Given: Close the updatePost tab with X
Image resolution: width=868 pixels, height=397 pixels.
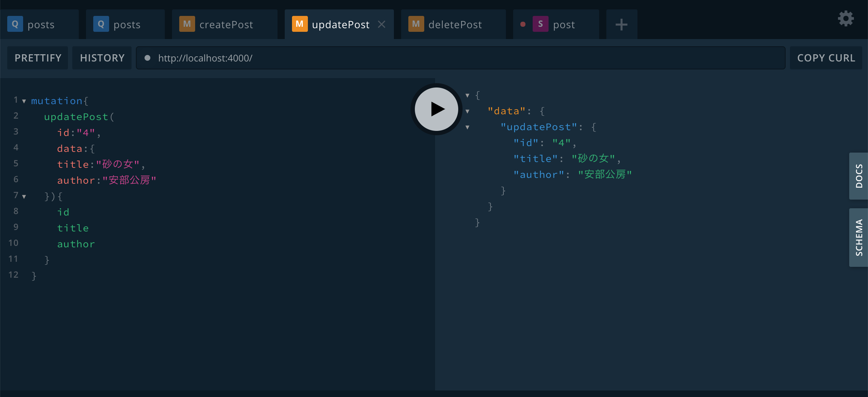Looking at the screenshot, I should coord(382,24).
